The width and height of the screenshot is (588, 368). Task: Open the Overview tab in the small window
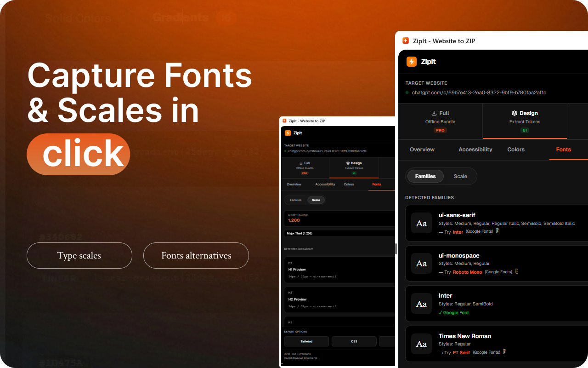(294, 184)
